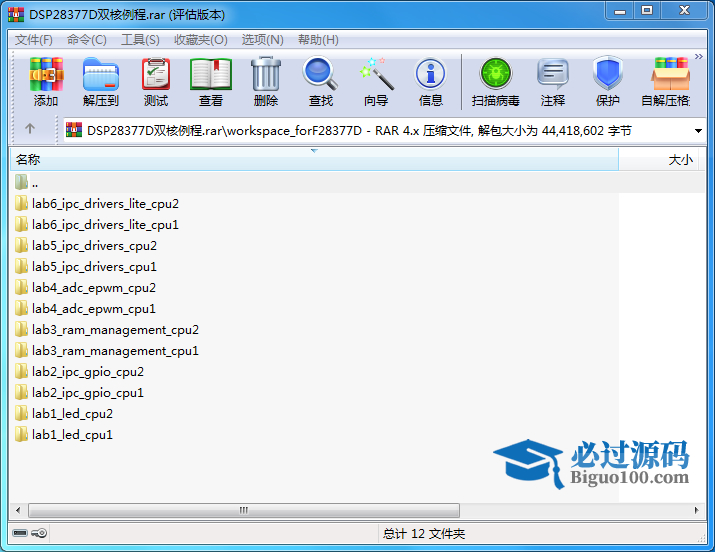Image resolution: width=715 pixels, height=552 pixels.
Task: Select the parent folder ".." entry
Action: coord(35,183)
